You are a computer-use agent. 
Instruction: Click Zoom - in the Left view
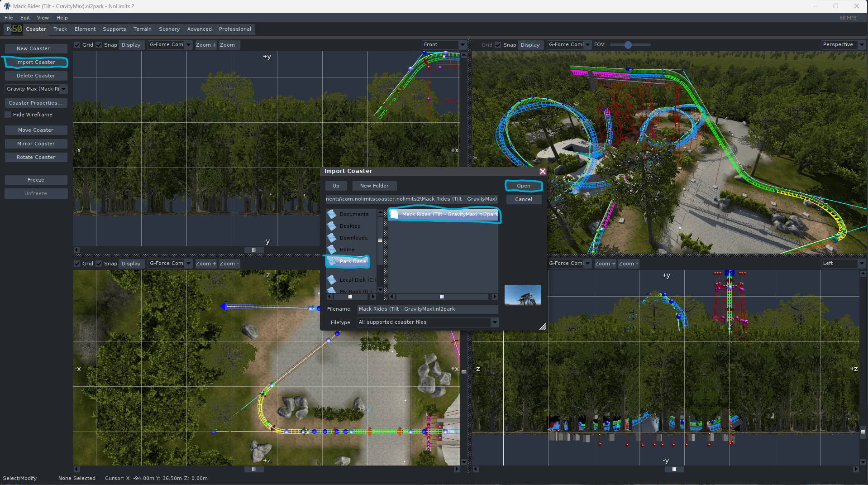[628, 264]
